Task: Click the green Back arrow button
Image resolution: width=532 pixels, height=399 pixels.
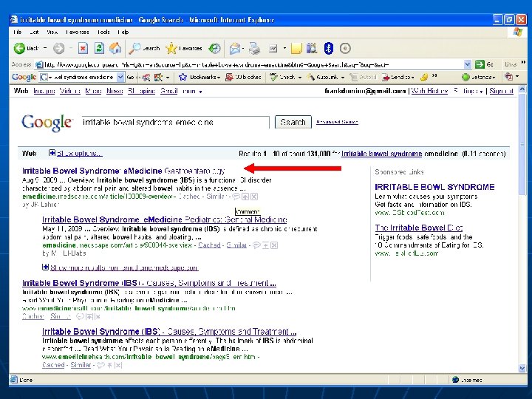Action: pos(19,49)
